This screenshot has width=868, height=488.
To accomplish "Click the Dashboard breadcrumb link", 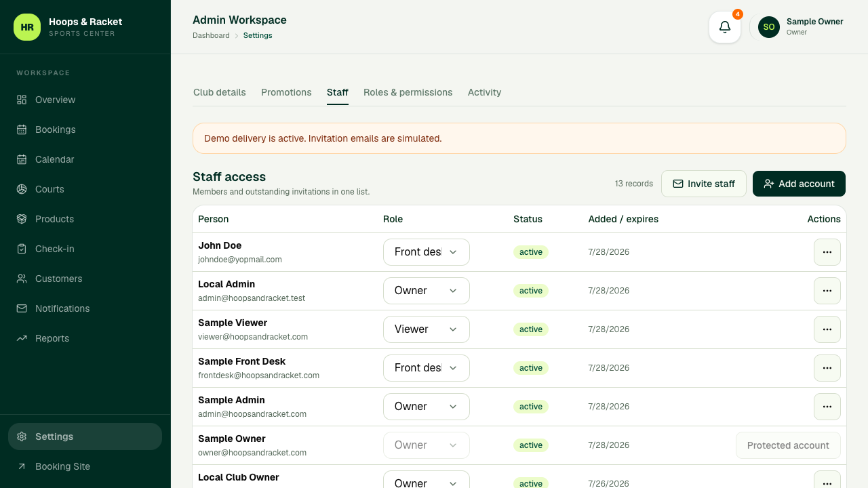I will (x=211, y=35).
